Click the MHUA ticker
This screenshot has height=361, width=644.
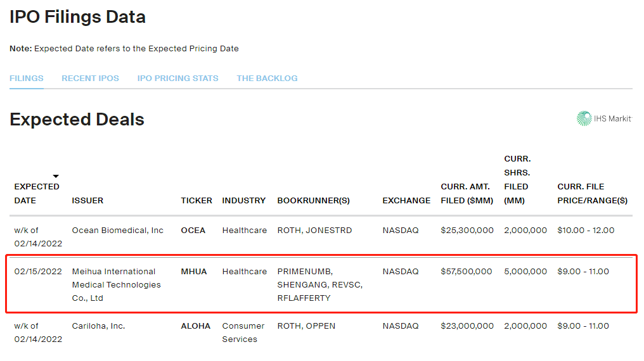pyautogui.click(x=194, y=272)
